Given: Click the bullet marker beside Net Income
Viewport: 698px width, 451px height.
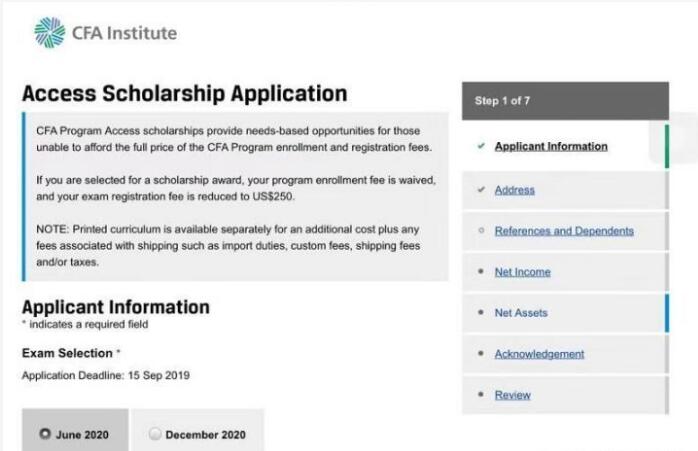Looking at the screenshot, I should (x=482, y=272).
